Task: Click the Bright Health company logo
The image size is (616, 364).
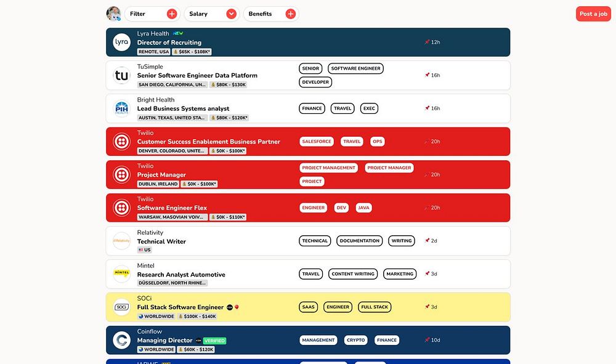Action: click(122, 108)
